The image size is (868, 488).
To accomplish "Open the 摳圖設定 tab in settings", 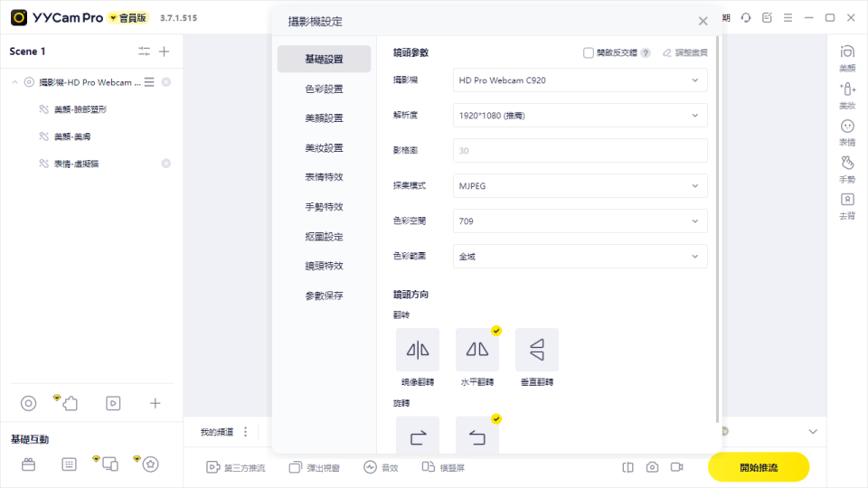I will (324, 237).
